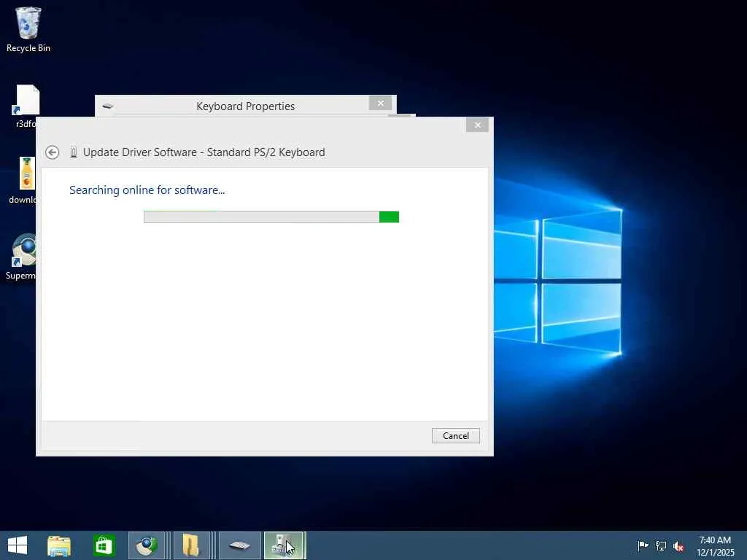Open the Windows Start menu
This screenshot has height=560, width=747.
[18, 545]
